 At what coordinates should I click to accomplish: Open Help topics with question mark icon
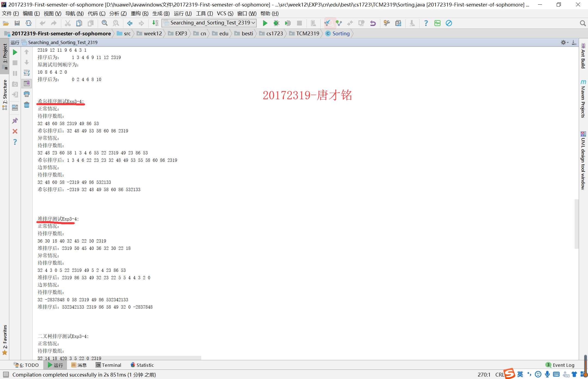(x=426, y=23)
